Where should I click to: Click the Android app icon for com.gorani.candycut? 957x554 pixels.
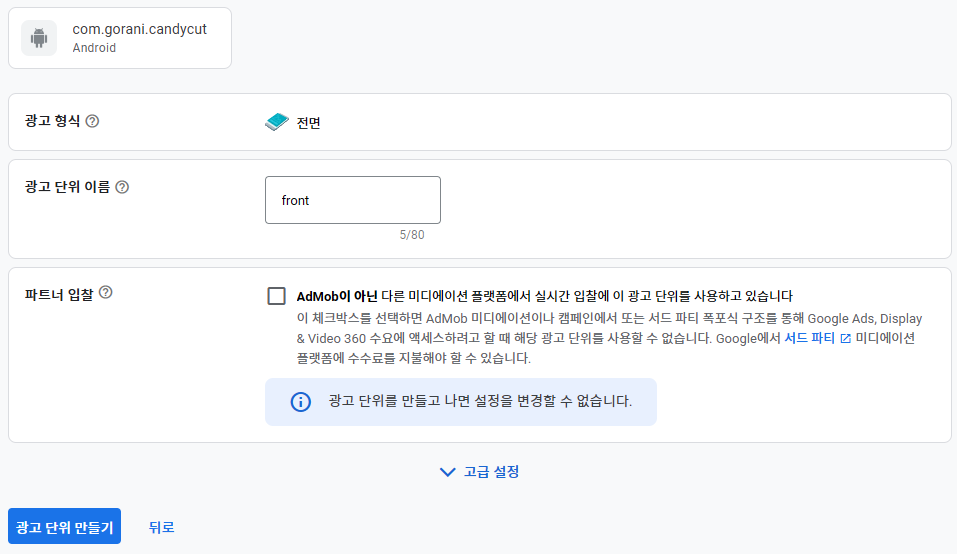tap(39, 38)
